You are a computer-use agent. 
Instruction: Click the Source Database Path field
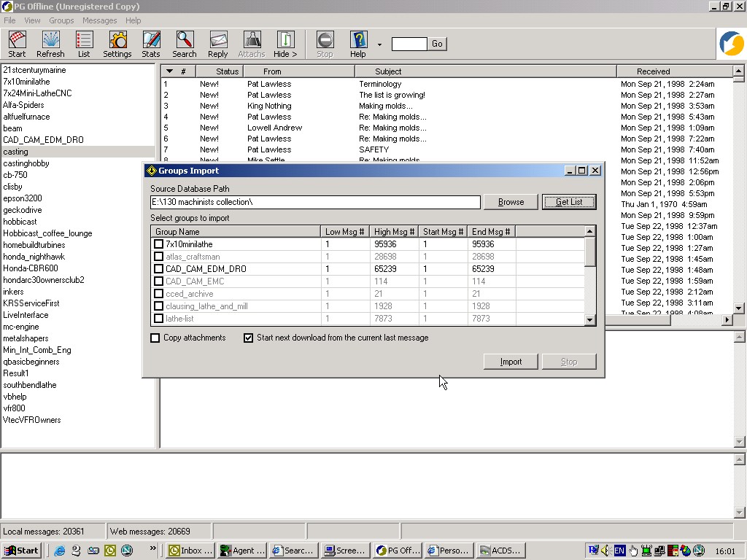[315, 202]
